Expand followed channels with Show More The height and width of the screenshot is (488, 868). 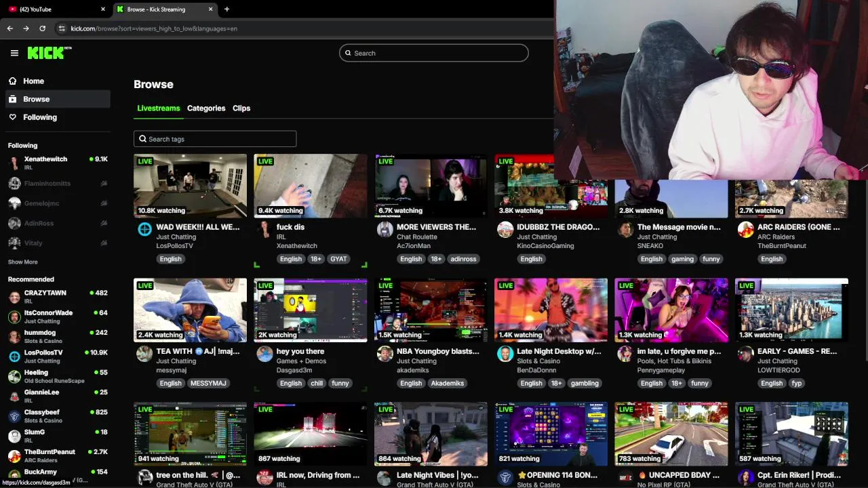[x=23, y=262]
